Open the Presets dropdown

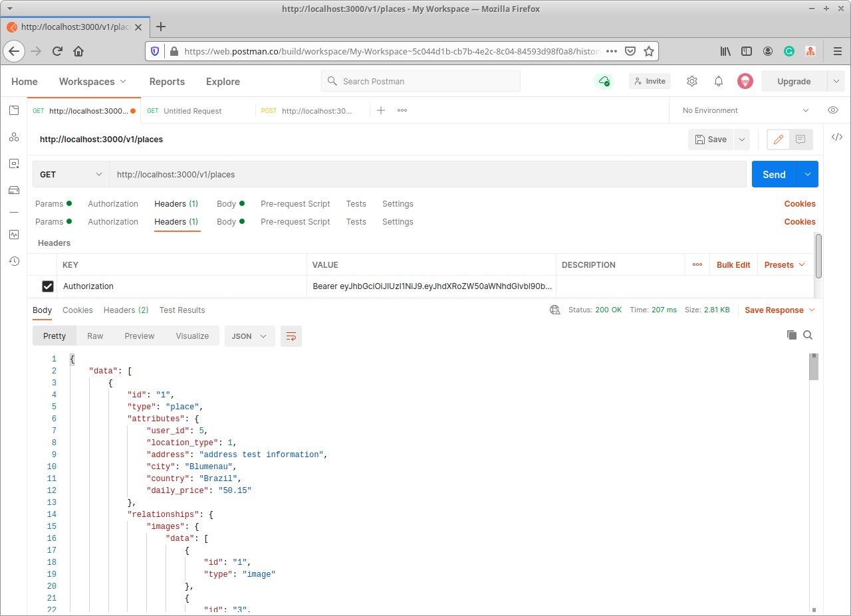[785, 264]
